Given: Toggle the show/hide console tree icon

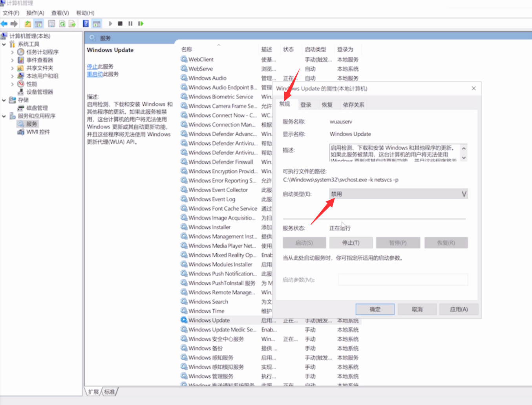Looking at the screenshot, I should (38, 24).
